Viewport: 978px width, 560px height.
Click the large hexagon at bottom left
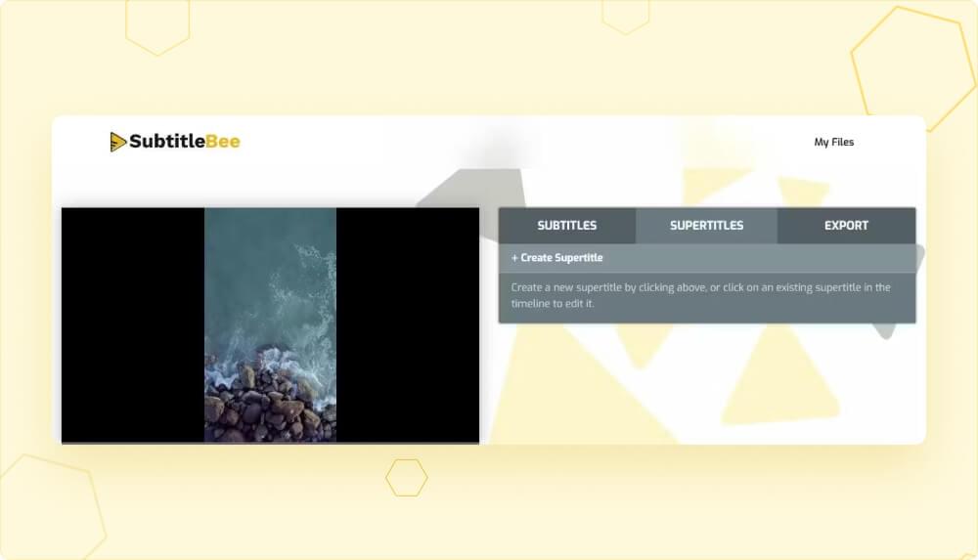[x=49, y=510]
